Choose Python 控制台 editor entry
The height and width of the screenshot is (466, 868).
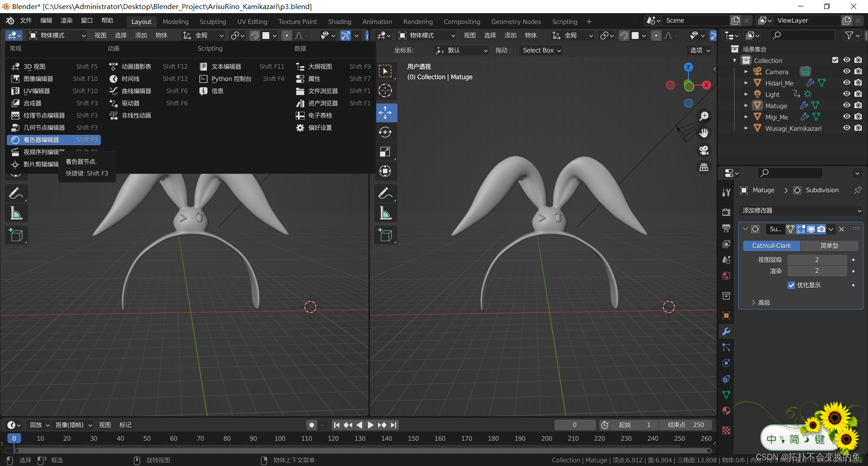tap(241, 79)
